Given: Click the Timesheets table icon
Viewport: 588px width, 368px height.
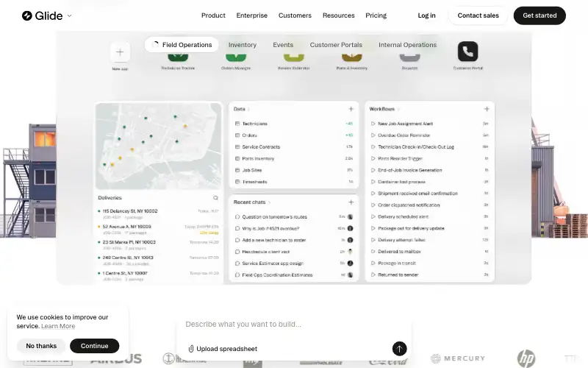Looking at the screenshot, I should pyautogui.click(x=237, y=182).
